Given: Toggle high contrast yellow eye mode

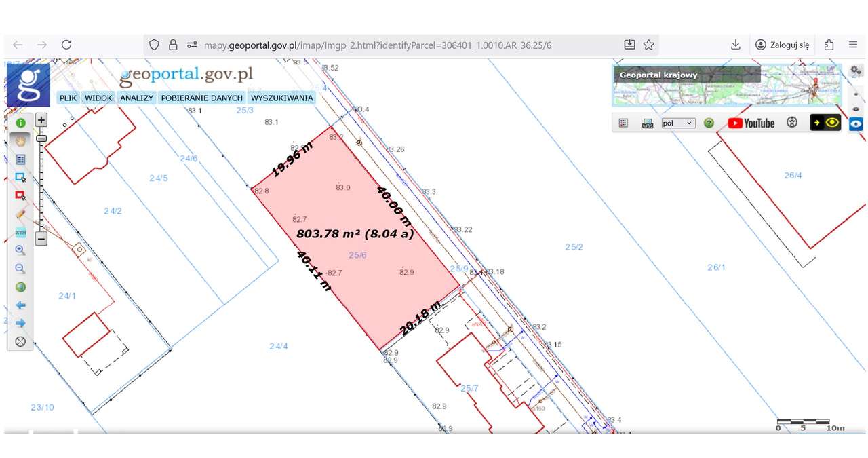Looking at the screenshot, I should (825, 123).
